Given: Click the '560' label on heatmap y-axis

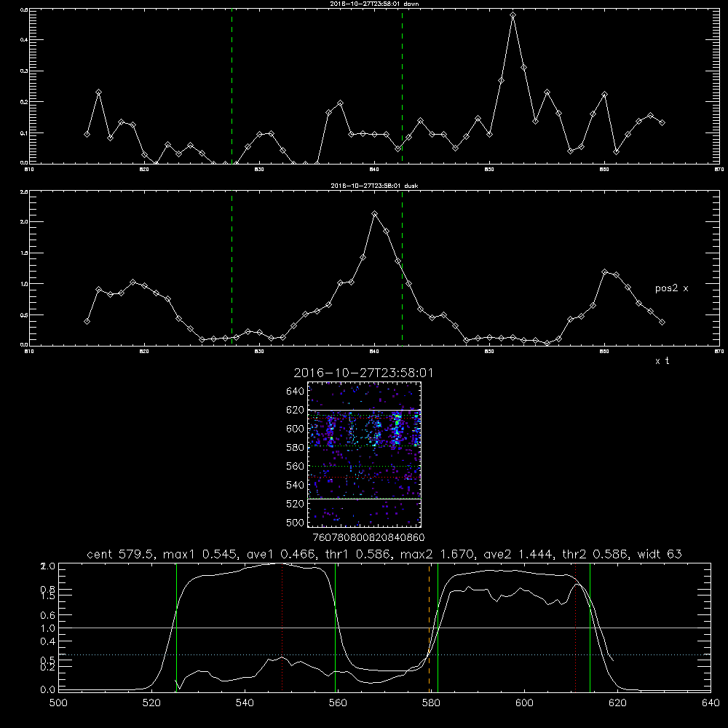Looking at the screenshot, I should pyautogui.click(x=295, y=466).
